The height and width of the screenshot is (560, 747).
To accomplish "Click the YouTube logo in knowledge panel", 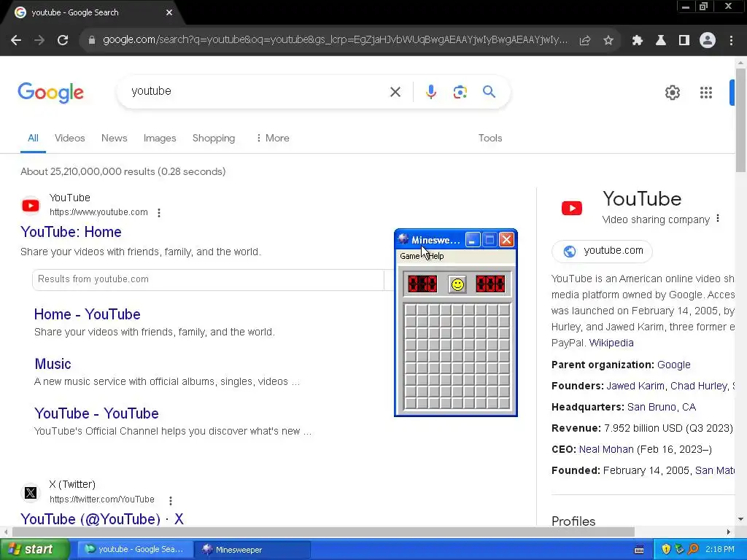I will point(572,208).
